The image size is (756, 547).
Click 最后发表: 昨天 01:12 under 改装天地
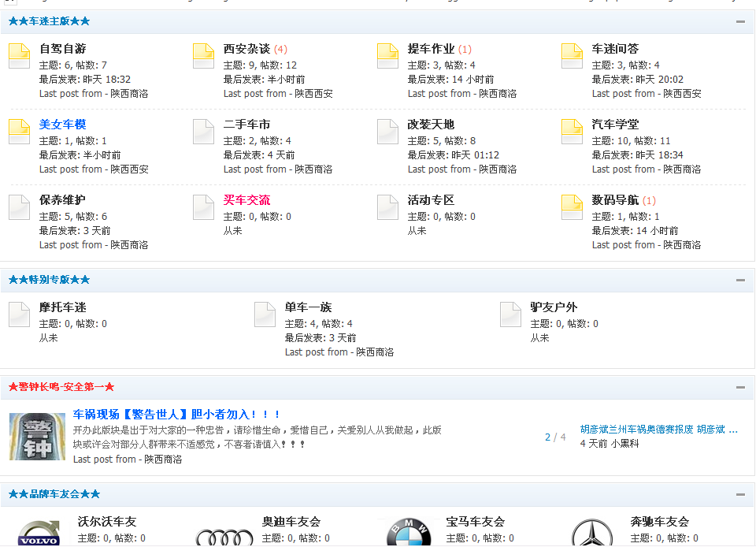point(454,154)
